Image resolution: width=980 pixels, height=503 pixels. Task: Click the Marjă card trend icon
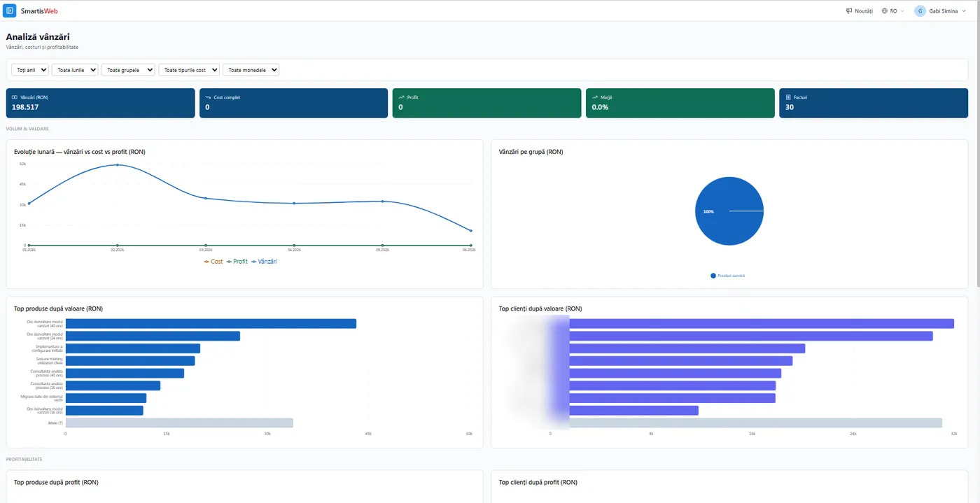point(594,97)
